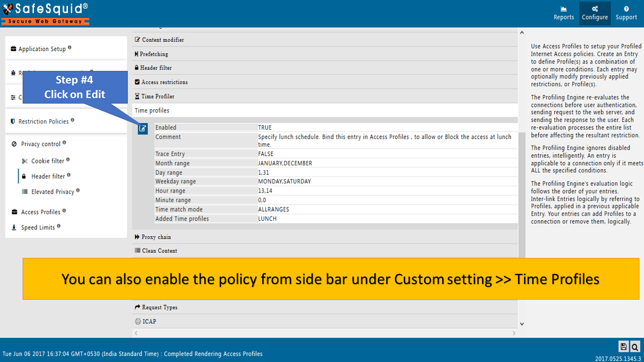Click the version number 2017.0525.1345.3
644x362 pixels.
(618, 358)
